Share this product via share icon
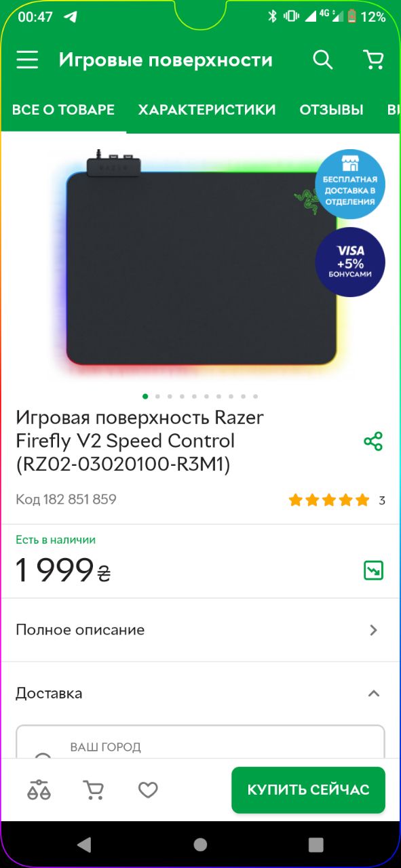 tap(373, 441)
